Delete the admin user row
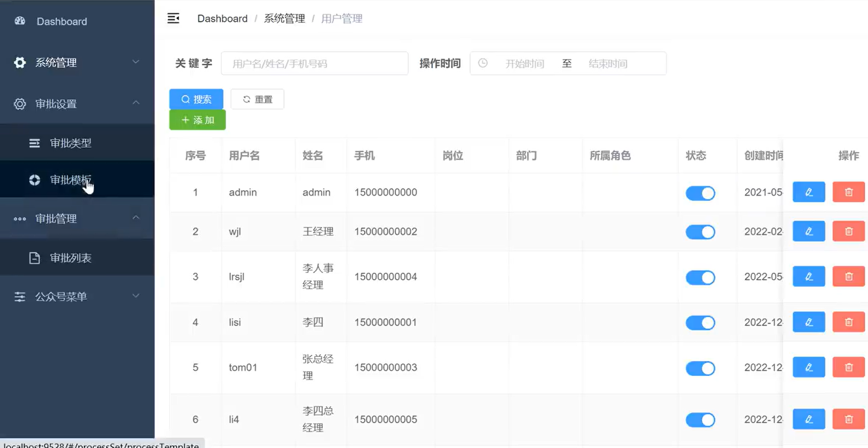This screenshot has width=868, height=448. pos(848,192)
